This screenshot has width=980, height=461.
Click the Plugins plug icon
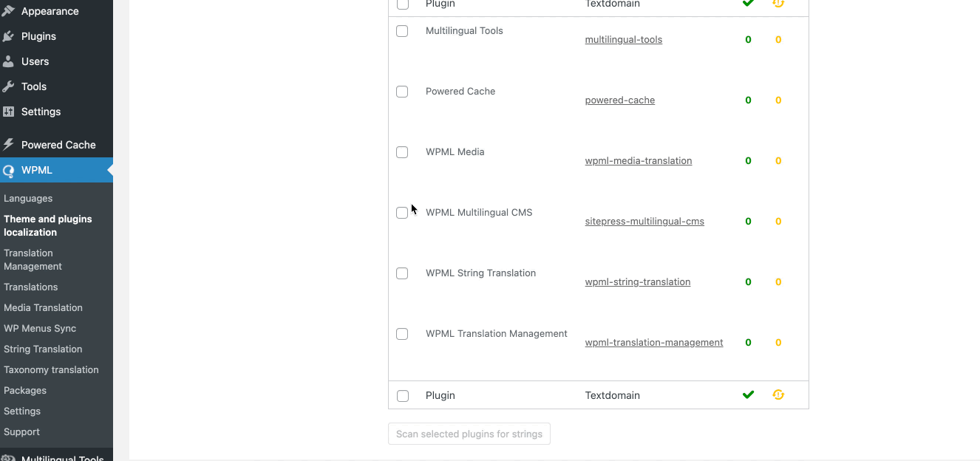coord(8,36)
